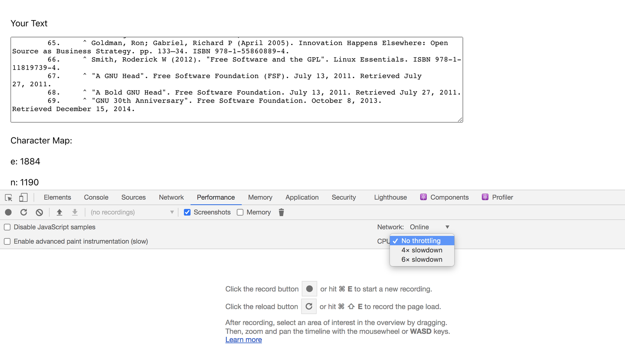Switch to the Console tab

coord(96,198)
